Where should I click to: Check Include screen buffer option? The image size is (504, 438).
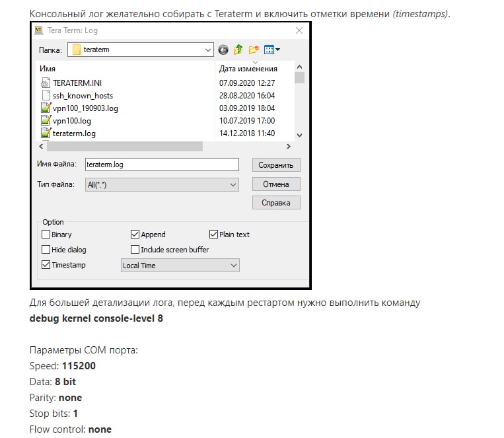135,249
